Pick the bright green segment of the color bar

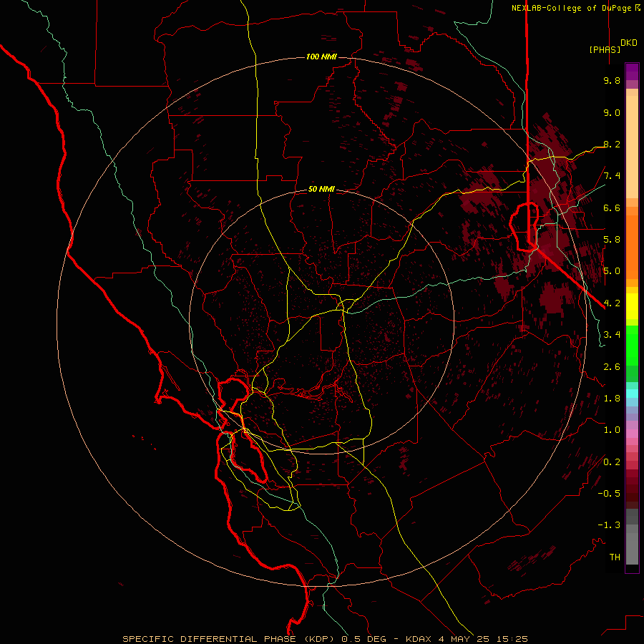(x=632, y=345)
